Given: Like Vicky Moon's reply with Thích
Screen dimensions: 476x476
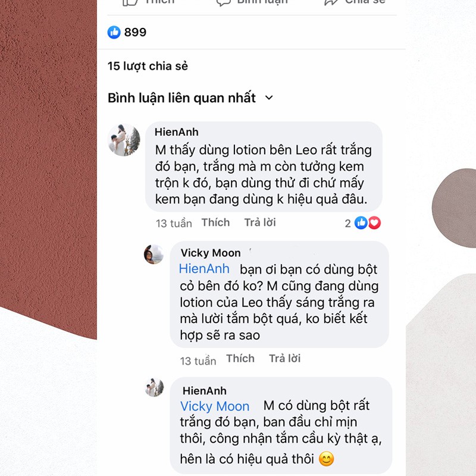Looking at the screenshot, I should point(240,359).
